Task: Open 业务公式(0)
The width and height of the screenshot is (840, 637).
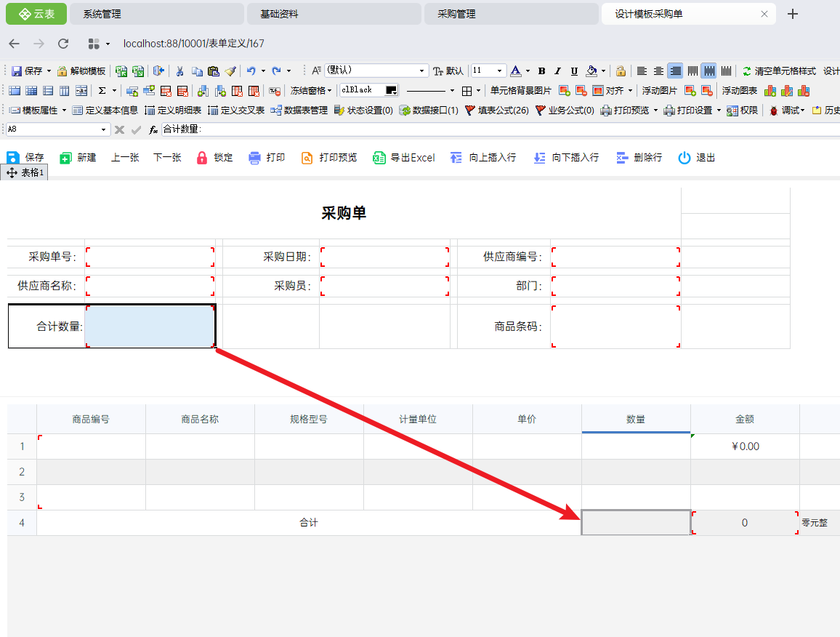Action: pos(565,110)
